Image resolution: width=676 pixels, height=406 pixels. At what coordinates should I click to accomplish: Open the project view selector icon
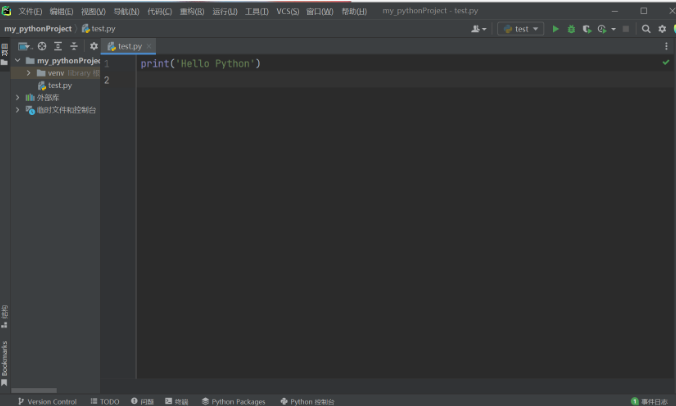coord(24,46)
